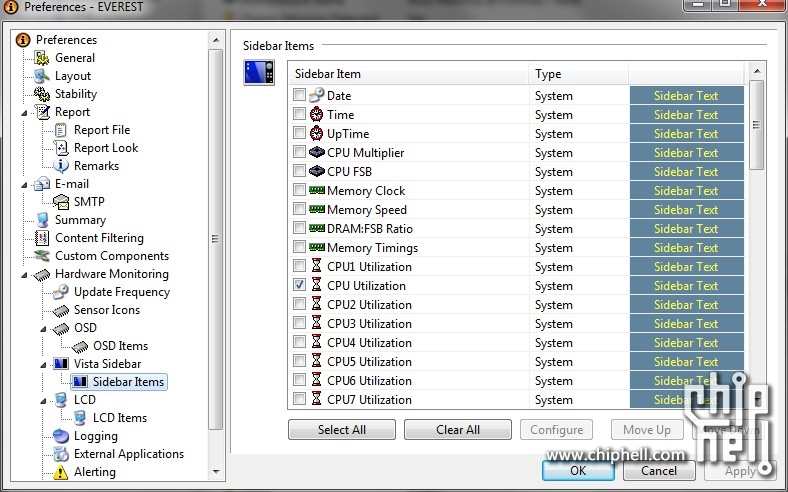
Task: Click the CPU Multiplier chip icon
Action: pyautogui.click(x=317, y=152)
